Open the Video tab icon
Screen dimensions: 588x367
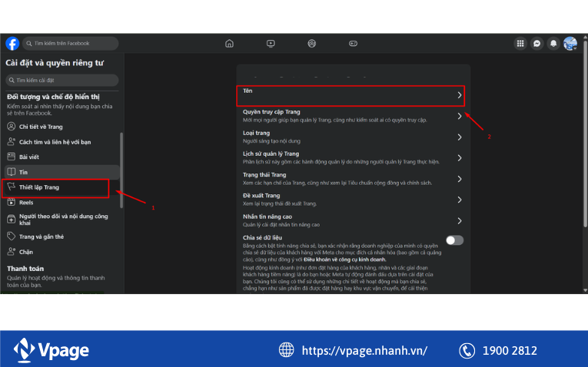coord(271,44)
